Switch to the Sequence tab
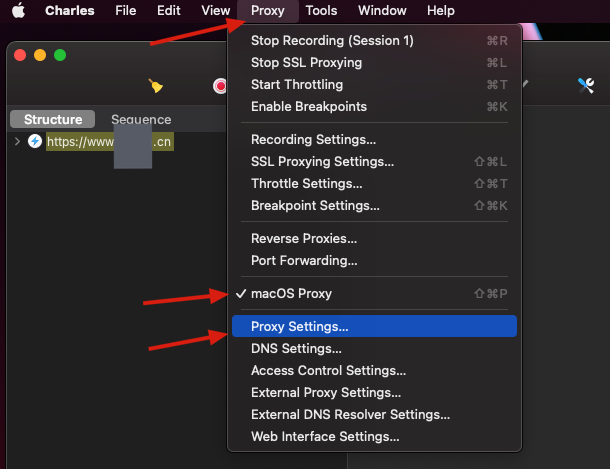The width and height of the screenshot is (610, 469). [x=141, y=119]
